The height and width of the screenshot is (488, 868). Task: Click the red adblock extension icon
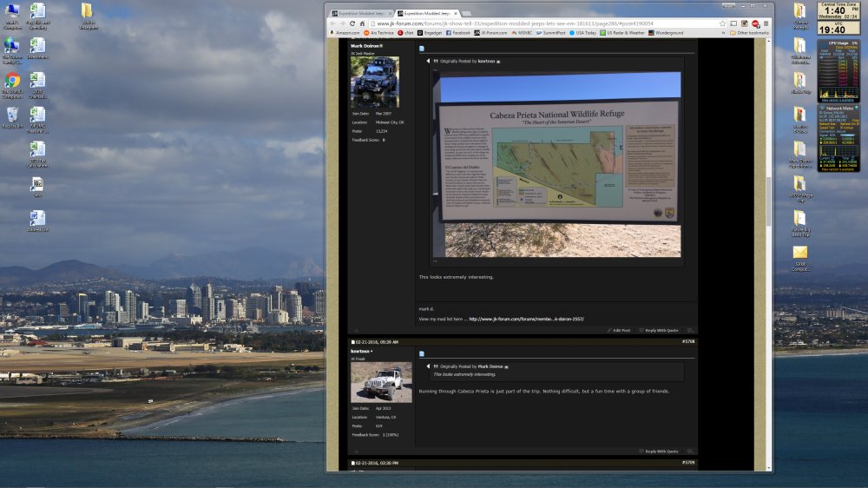click(x=755, y=23)
